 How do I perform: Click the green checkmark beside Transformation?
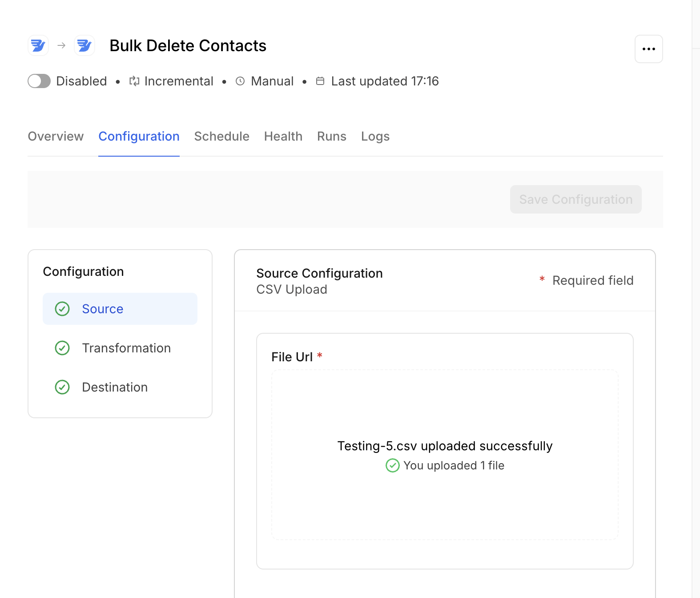[x=62, y=348]
